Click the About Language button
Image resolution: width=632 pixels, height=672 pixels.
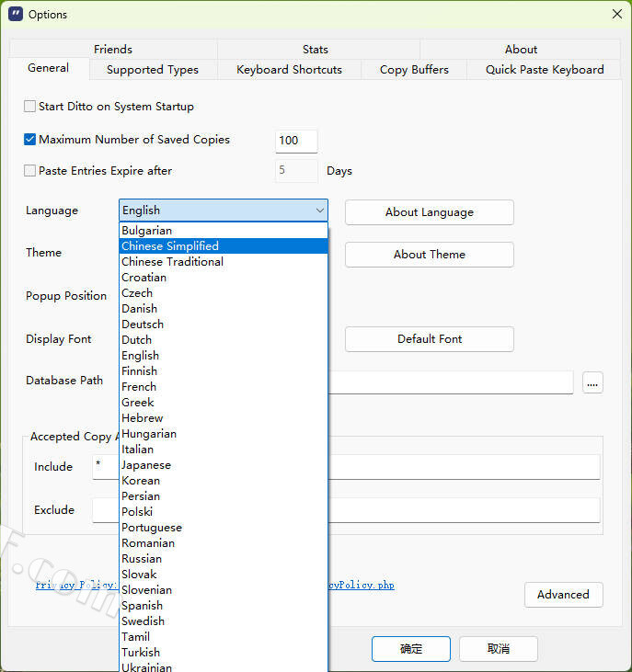(x=430, y=212)
